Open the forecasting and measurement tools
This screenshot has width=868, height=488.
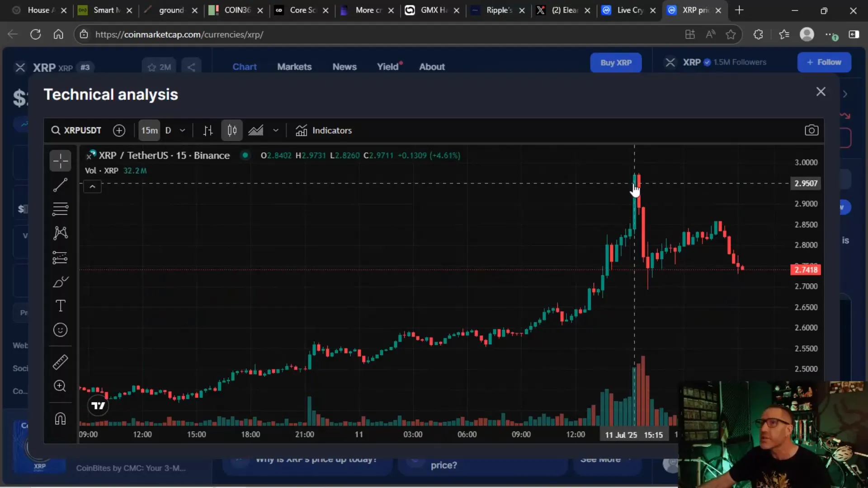pyautogui.click(x=60, y=258)
